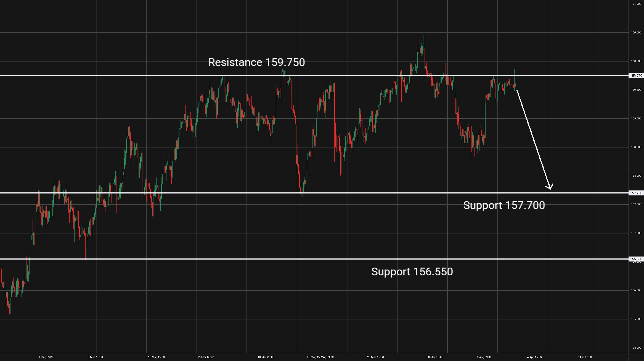Screen dimensions: 644x361
Task: Select the 25 Mar, 15:00 time label
Action: (x=375, y=357)
